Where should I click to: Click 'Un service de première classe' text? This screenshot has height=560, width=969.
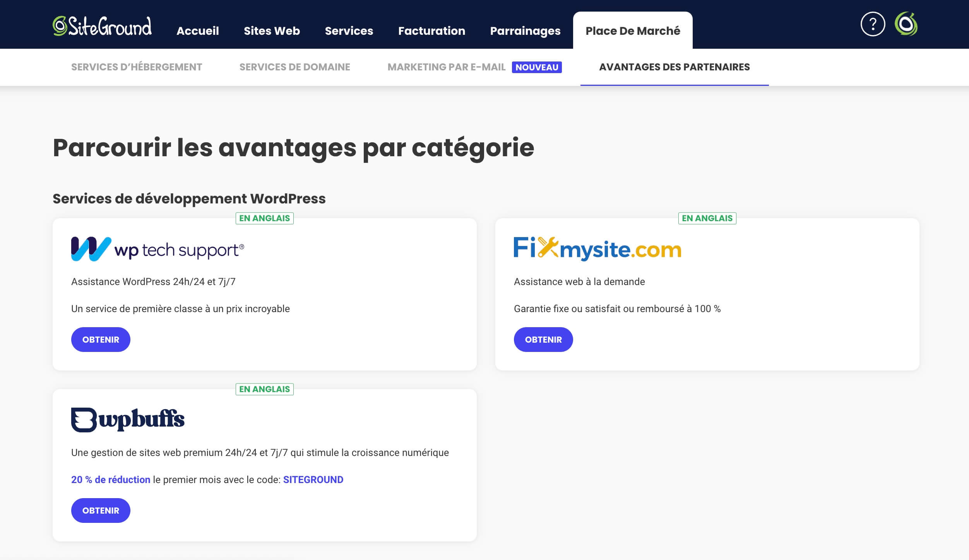click(180, 309)
